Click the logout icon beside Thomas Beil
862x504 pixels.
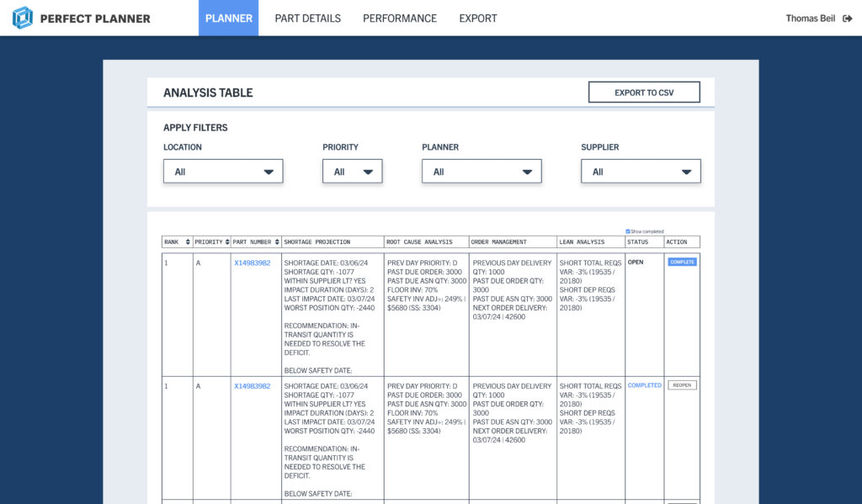coord(847,19)
